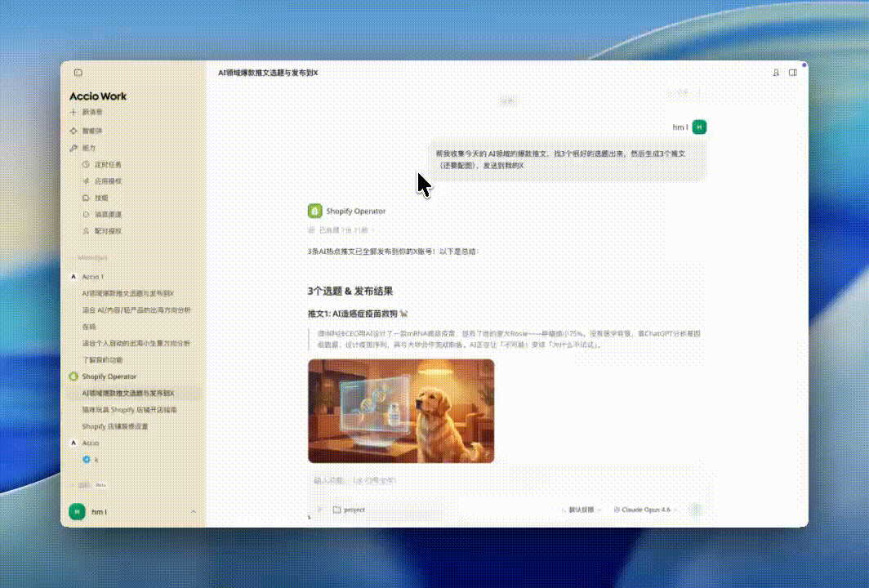
Task: Open the Shopify 店铺装修设置 conversation
Action: (x=114, y=426)
